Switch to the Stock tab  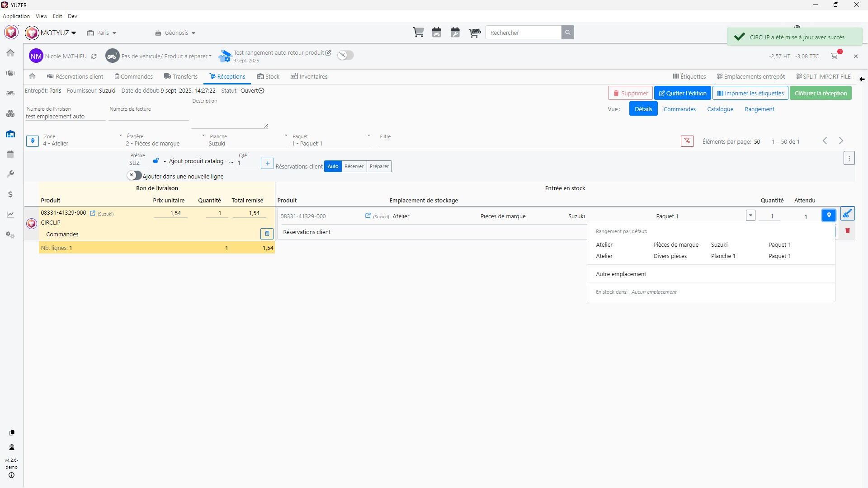(x=268, y=76)
